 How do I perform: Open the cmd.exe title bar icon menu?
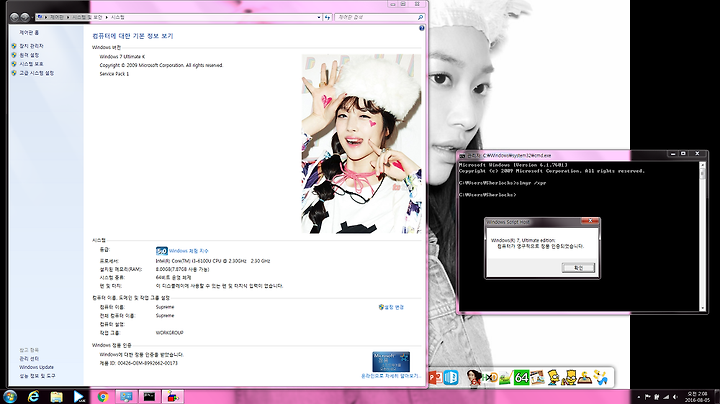click(x=462, y=156)
